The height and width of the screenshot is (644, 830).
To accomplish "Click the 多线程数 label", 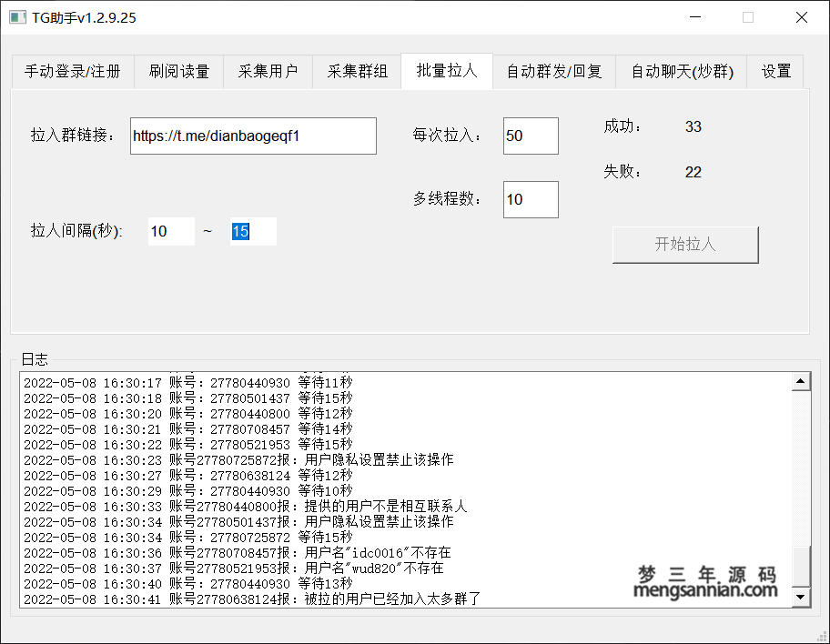I will point(447,199).
